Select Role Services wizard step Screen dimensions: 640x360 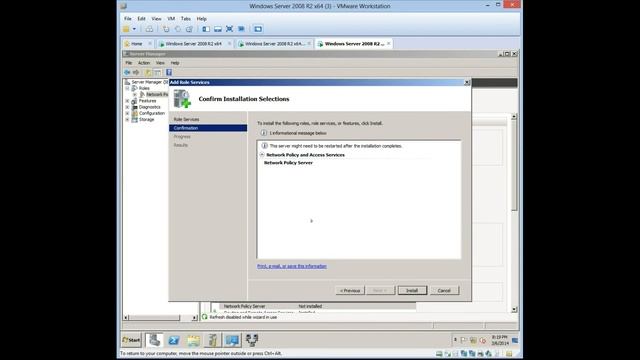(x=187, y=119)
